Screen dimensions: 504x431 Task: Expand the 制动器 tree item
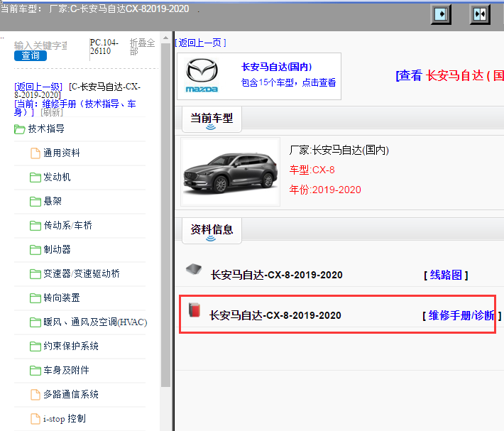coord(57,249)
